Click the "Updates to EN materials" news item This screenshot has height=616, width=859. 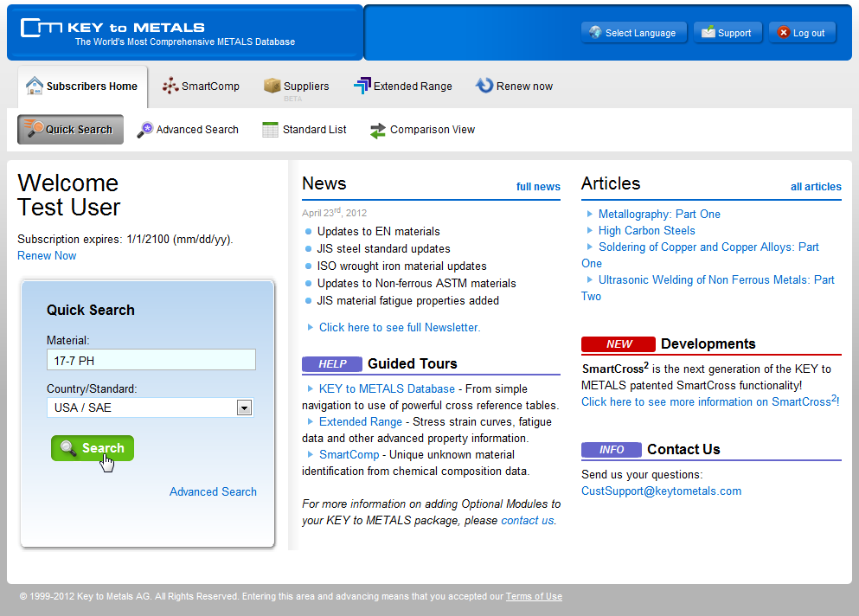click(379, 231)
